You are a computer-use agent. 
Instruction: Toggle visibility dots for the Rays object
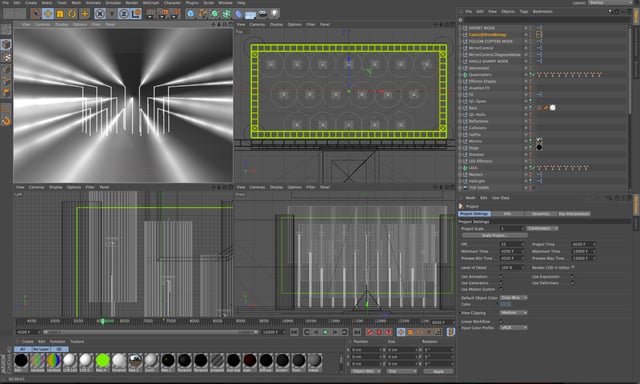[531, 108]
